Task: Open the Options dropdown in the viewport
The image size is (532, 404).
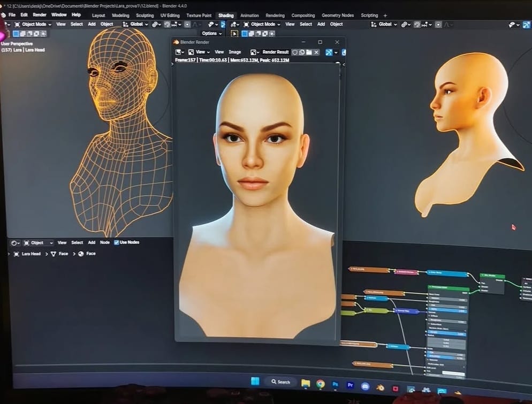Action: tap(211, 33)
